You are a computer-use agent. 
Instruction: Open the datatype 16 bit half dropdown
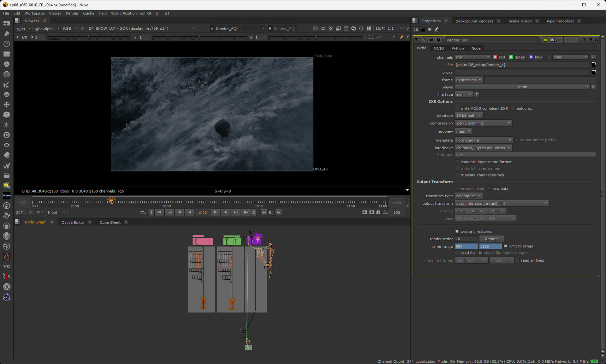[x=469, y=116]
